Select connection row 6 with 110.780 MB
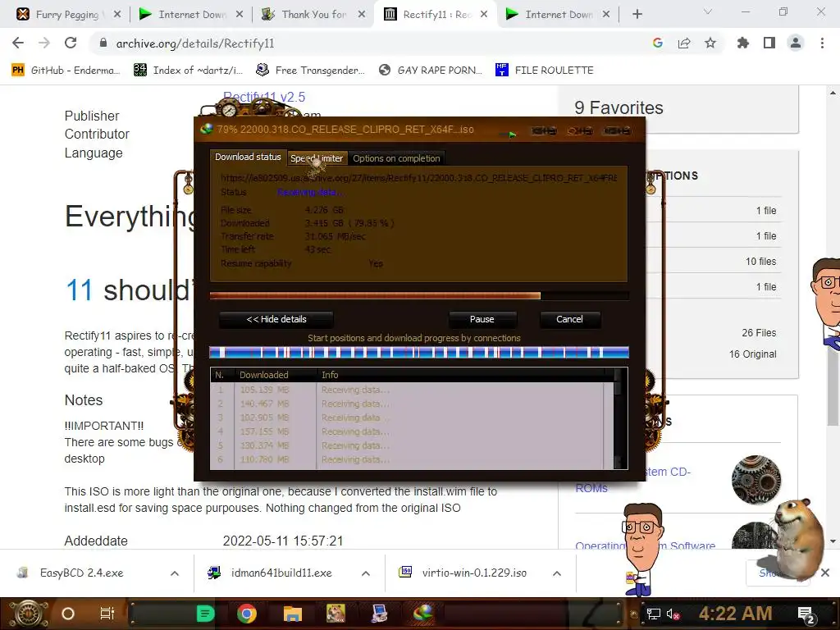The height and width of the screenshot is (630, 840). pos(412,459)
